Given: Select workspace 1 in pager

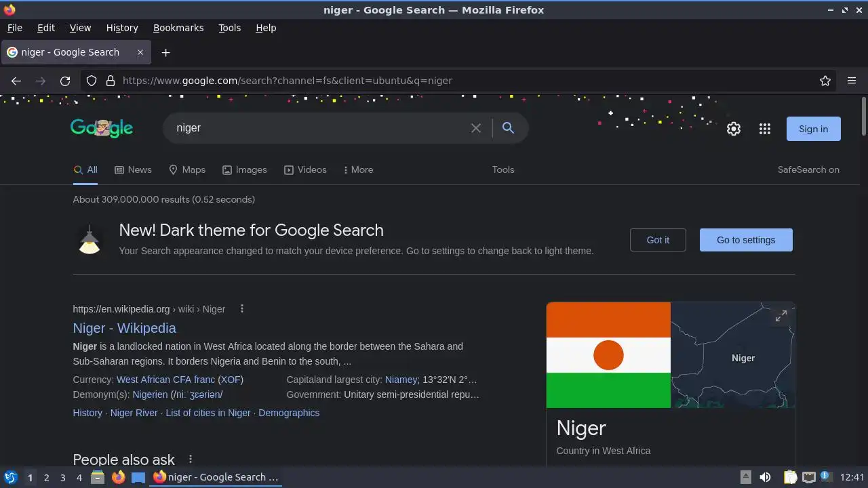Looking at the screenshot, I should 30,478.
